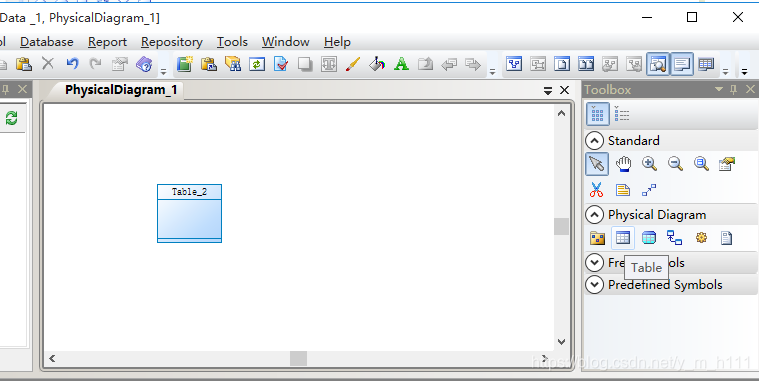Click the paste-as-shortcut clipboard icon
Screen dimensions: 759x381
pyautogui.click(x=209, y=64)
